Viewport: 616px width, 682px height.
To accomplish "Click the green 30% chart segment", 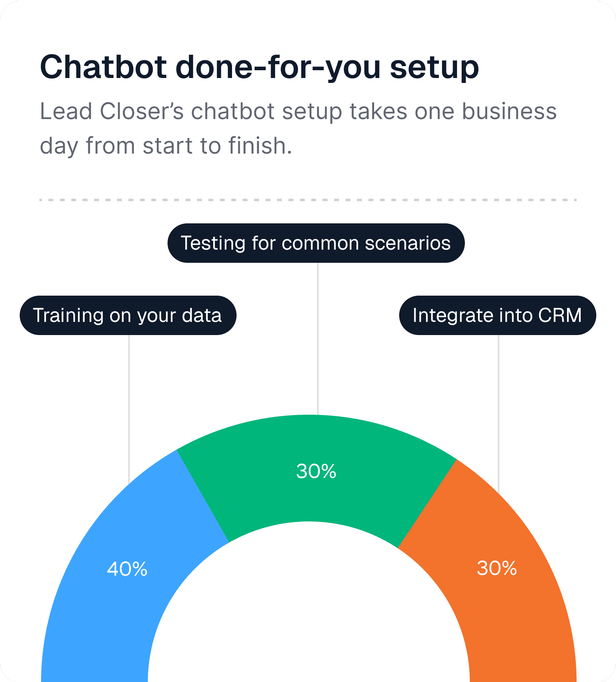I will 316,472.
